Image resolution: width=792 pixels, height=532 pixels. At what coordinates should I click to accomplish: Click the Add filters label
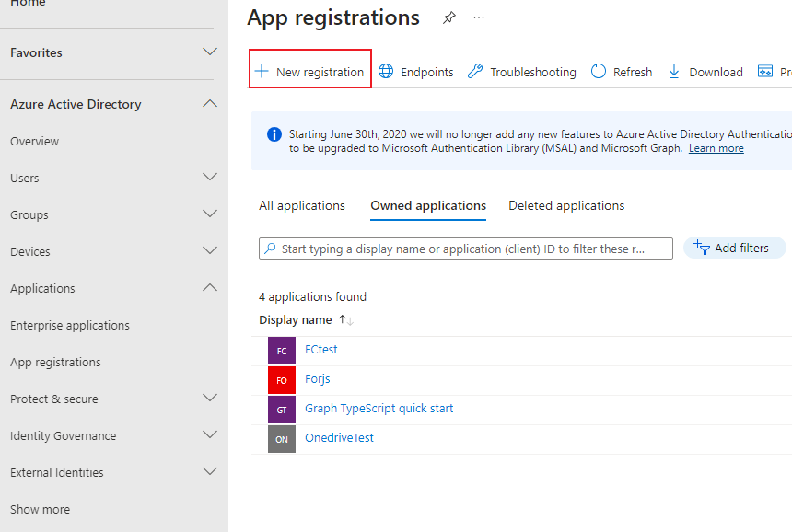741,248
